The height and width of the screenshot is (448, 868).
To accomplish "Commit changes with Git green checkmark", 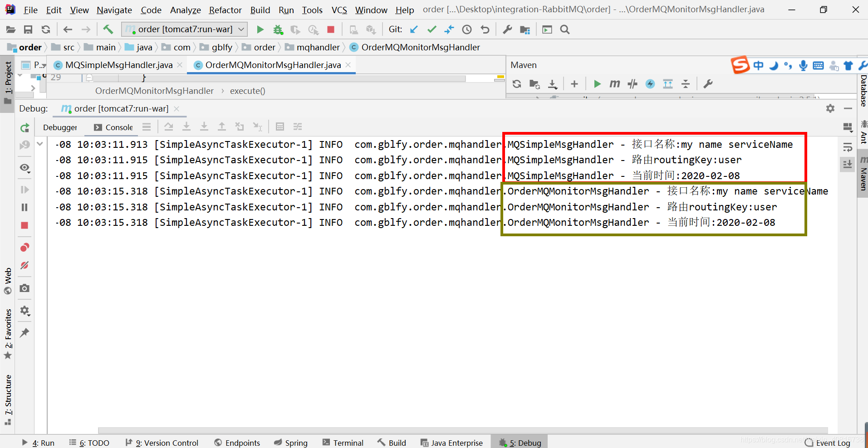I will pos(432,29).
